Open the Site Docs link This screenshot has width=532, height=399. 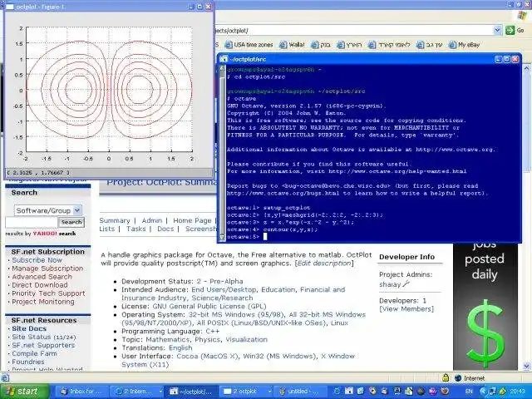pyautogui.click(x=29, y=329)
